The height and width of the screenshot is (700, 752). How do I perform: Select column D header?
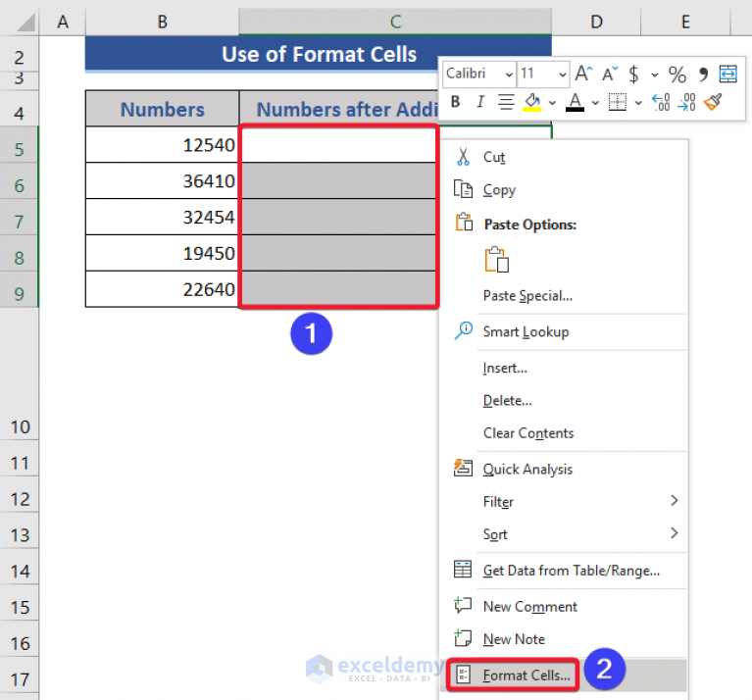click(x=596, y=22)
